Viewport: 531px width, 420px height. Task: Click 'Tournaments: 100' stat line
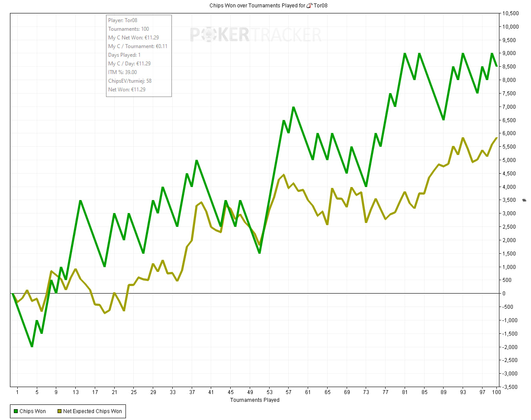[129, 29]
